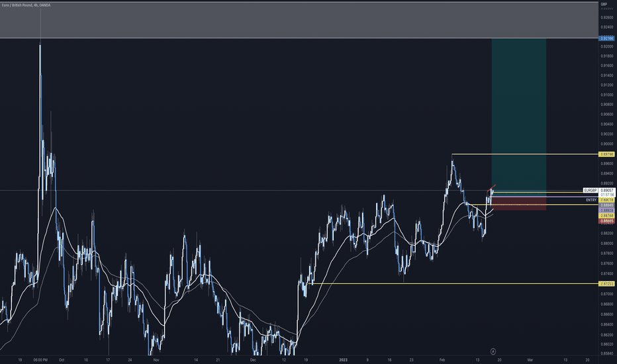Viewport: 617px width, 364px height.
Task: Select the purple 0.88928 price label
Action: (606, 210)
